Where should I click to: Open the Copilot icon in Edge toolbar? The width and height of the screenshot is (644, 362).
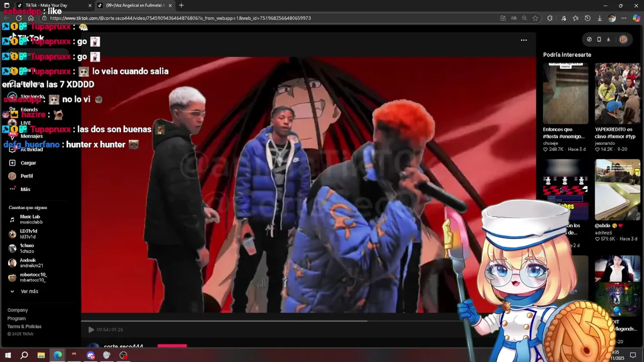tap(636, 18)
